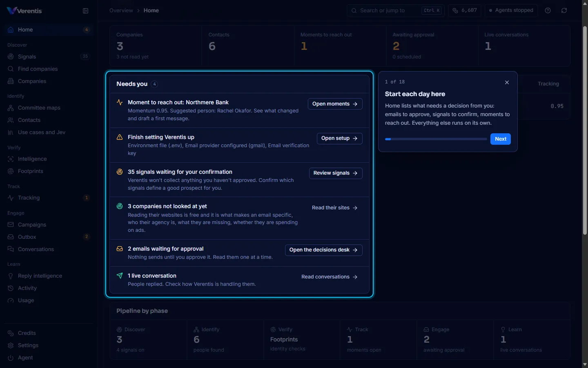588x368 pixels.
Task: Click Read conversations link
Action: [x=330, y=277]
